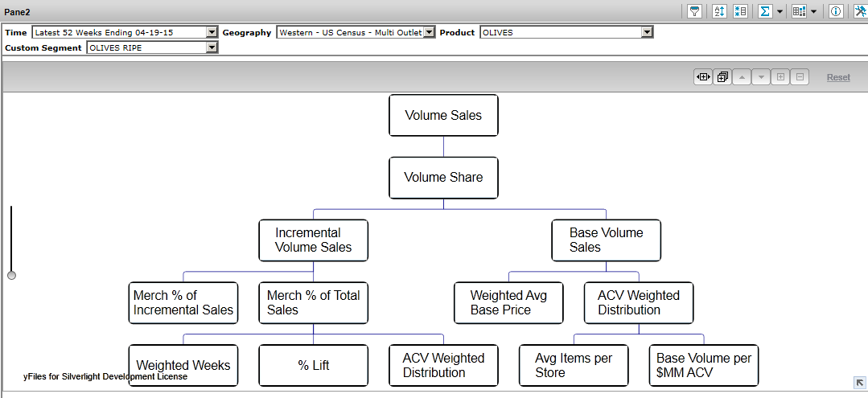The height and width of the screenshot is (398, 868).
Task: Open the filter funnel tool
Action: click(694, 11)
